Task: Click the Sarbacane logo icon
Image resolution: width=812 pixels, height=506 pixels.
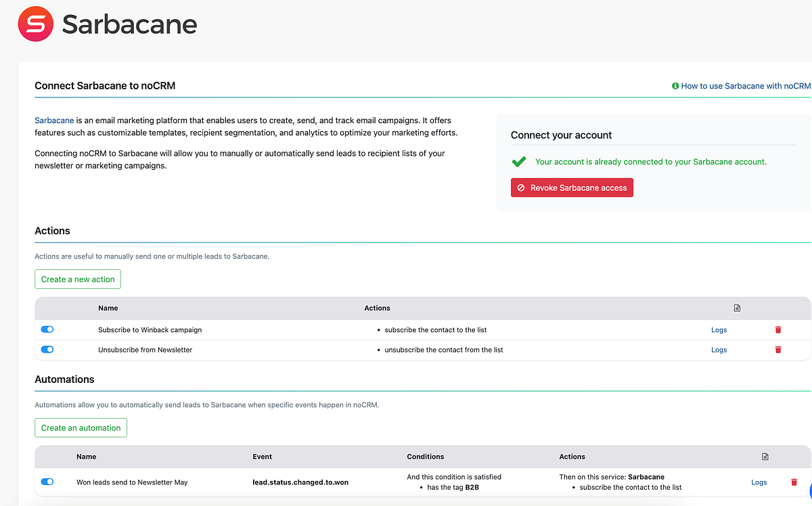Action: [35, 24]
